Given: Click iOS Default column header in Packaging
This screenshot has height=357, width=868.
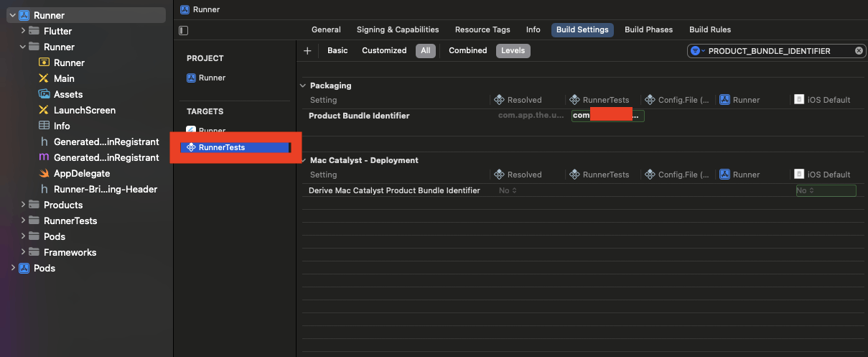Looking at the screenshot, I should coord(823,100).
